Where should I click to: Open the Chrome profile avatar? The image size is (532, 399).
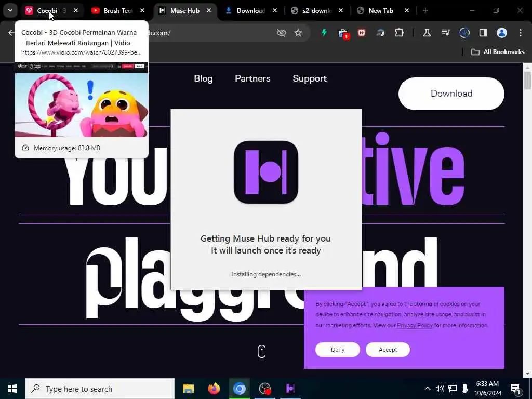point(502,33)
